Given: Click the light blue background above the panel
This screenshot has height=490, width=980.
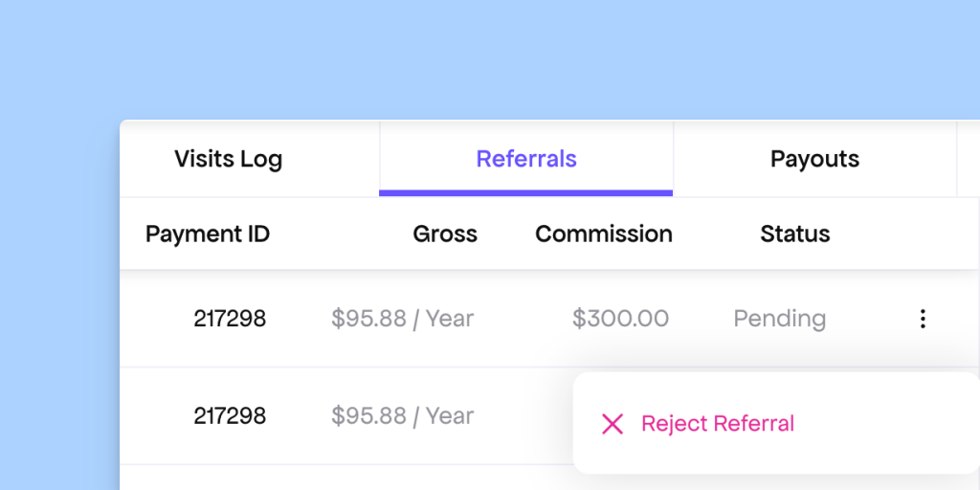Looking at the screenshot, I should (479, 57).
